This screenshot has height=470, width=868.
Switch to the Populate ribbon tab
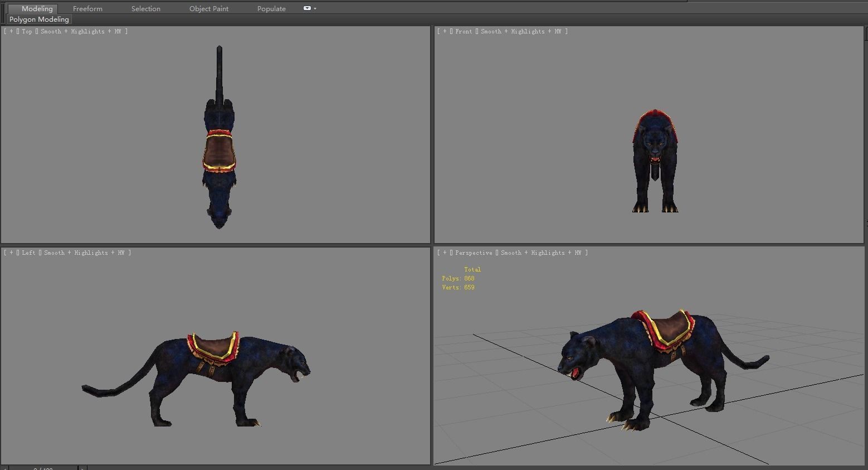coord(271,8)
